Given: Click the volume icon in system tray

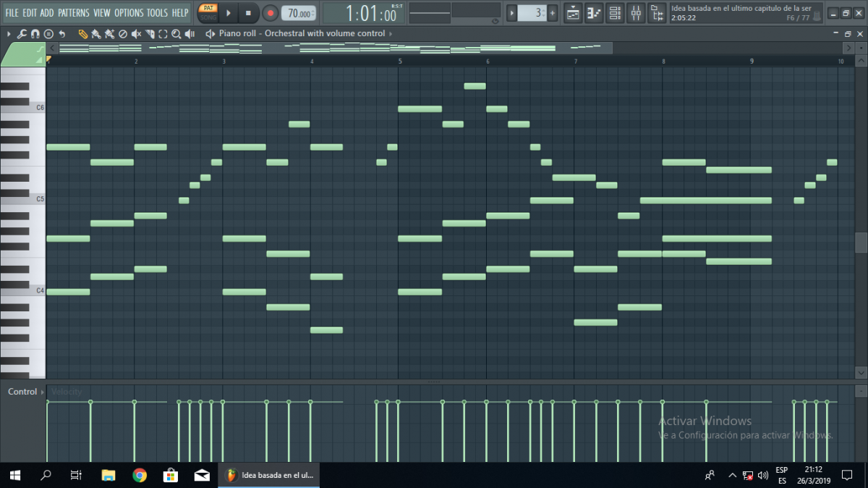Looking at the screenshot, I should 763,475.
